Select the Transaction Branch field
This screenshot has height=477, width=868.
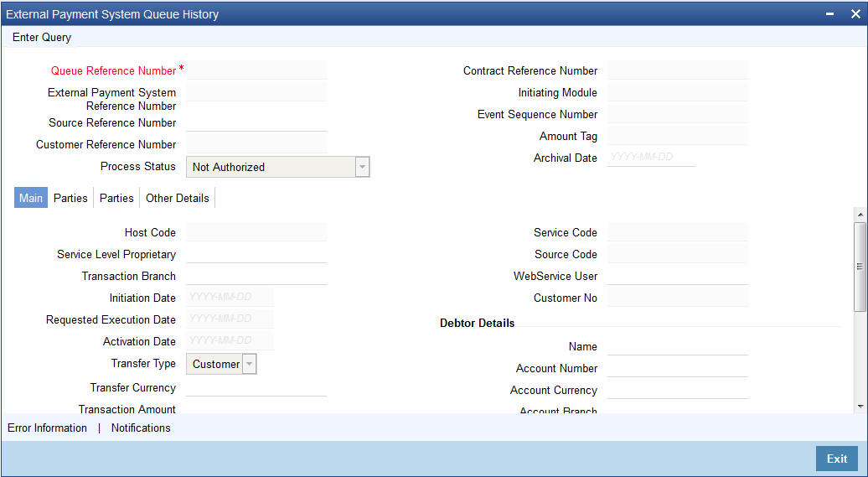coord(256,276)
